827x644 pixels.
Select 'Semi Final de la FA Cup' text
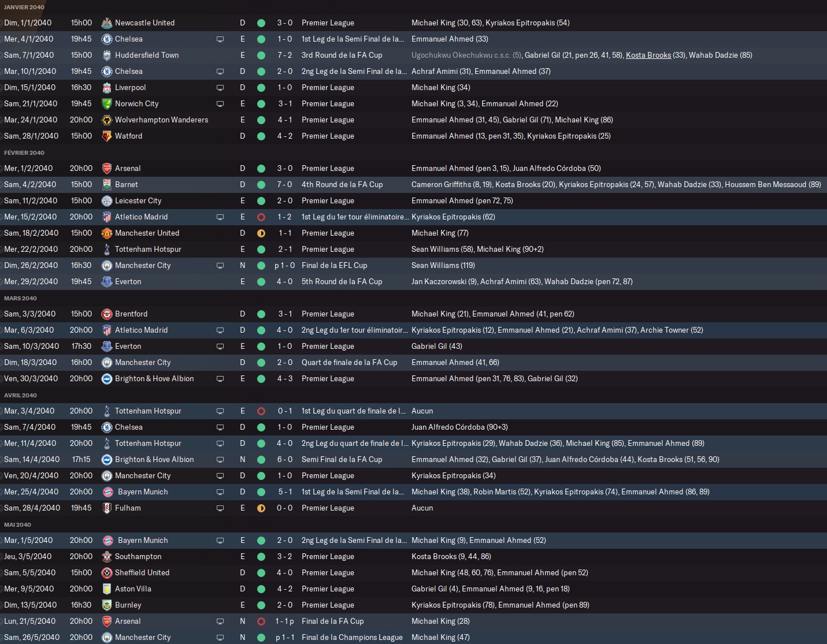(x=342, y=460)
